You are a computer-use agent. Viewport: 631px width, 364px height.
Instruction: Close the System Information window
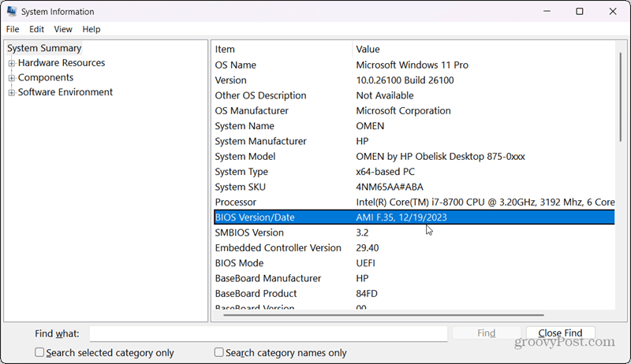pos(613,11)
